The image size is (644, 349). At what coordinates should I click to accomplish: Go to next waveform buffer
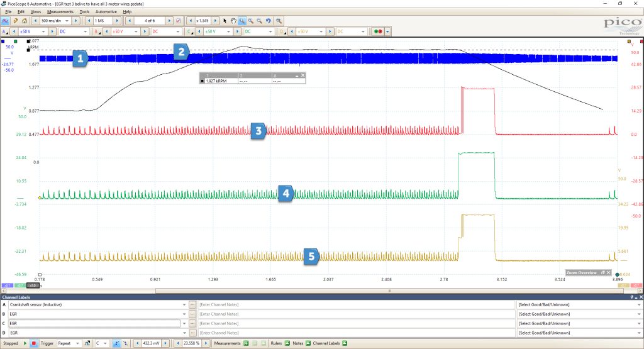point(169,21)
